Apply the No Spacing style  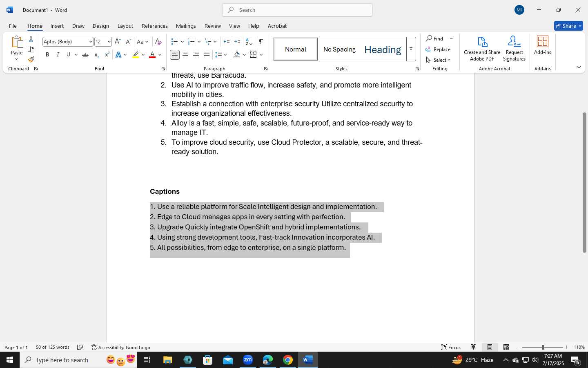(x=339, y=49)
